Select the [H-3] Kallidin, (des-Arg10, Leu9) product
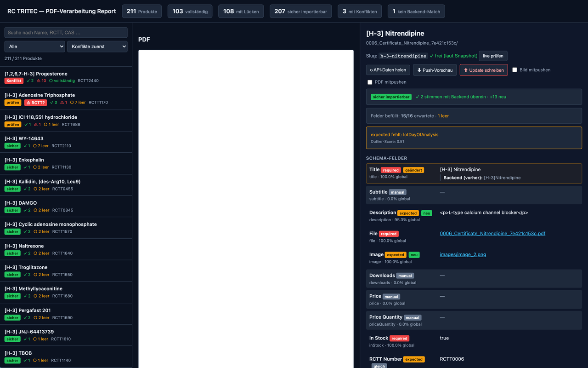Screen dimensions: 588x368 tap(66, 185)
